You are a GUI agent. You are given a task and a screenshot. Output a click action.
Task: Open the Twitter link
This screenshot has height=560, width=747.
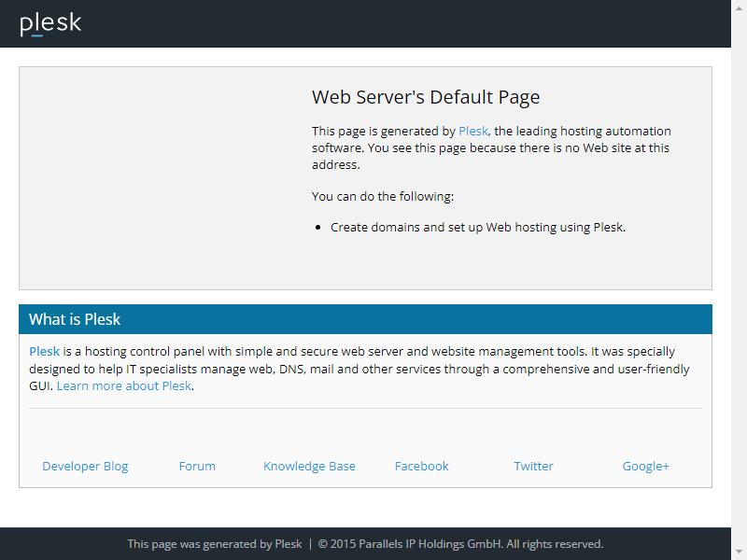tap(533, 466)
